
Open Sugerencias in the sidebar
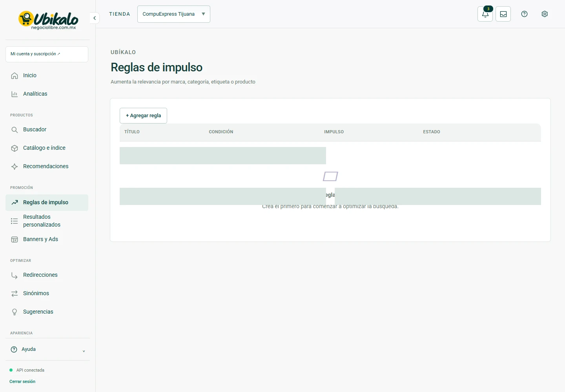(x=47, y=312)
